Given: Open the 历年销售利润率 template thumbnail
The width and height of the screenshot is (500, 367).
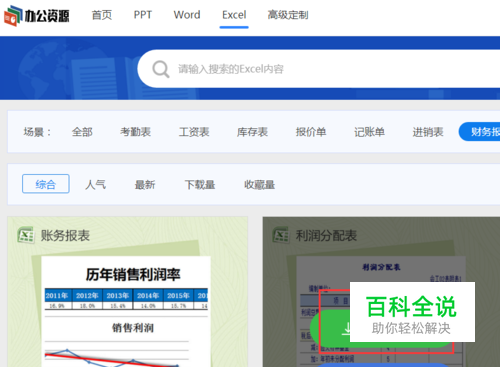Looking at the screenshot, I should (x=126, y=311).
